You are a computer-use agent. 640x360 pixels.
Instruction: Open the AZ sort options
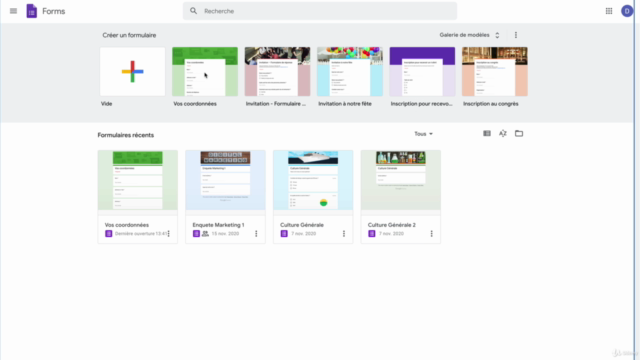tap(502, 133)
